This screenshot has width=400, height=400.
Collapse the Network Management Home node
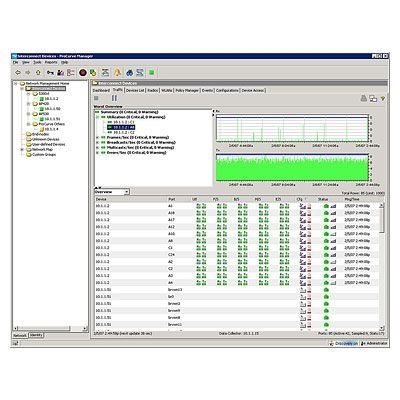click(15, 83)
